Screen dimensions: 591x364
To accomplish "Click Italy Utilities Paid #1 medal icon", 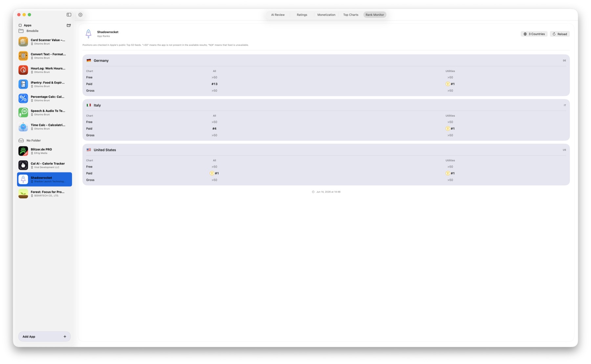I will (448, 129).
